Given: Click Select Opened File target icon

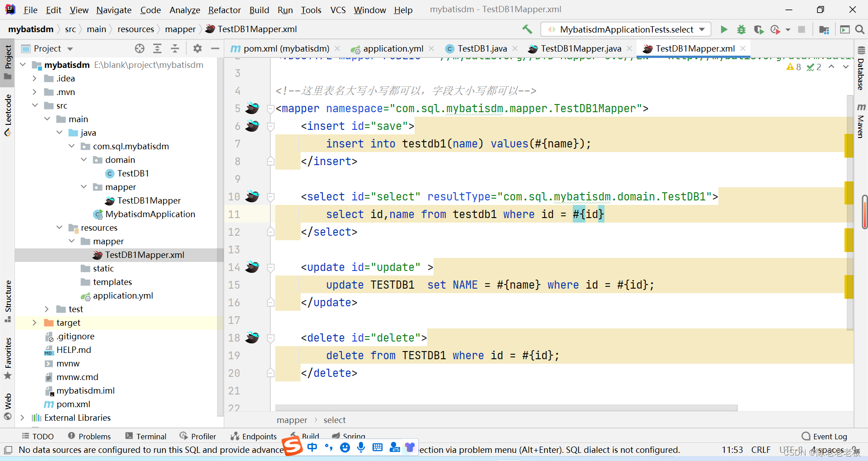Looking at the screenshot, I should (140, 48).
